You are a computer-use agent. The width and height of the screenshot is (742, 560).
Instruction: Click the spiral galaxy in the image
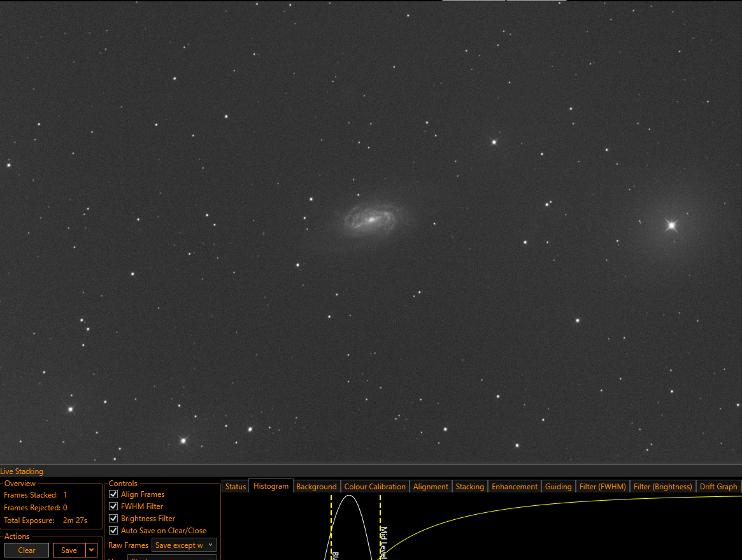(x=371, y=219)
